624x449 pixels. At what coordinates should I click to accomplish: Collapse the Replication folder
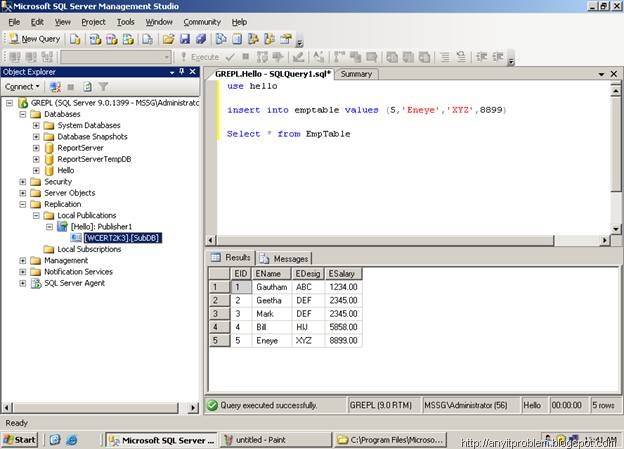point(23,204)
